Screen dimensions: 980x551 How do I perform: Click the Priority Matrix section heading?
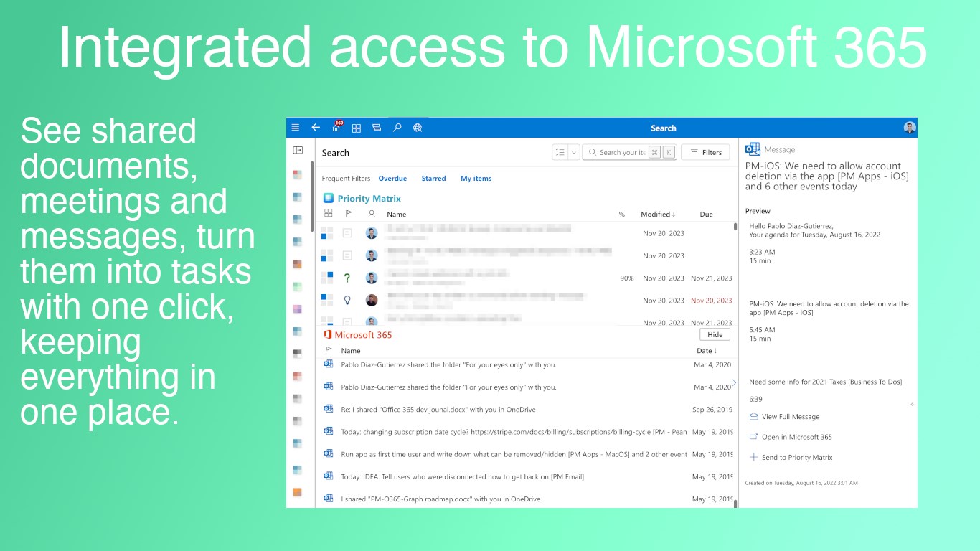(369, 199)
